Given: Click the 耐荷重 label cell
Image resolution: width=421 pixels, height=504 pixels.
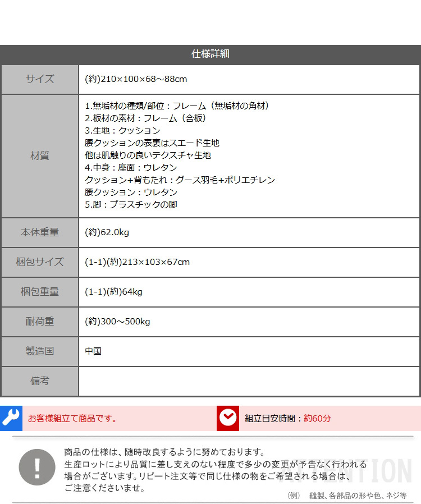Looking at the screenshot, I should [x=40, y=322].
